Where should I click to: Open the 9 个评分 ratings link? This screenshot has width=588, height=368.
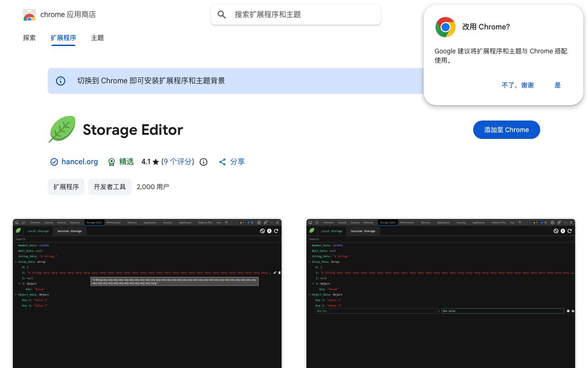click(177, 162)
